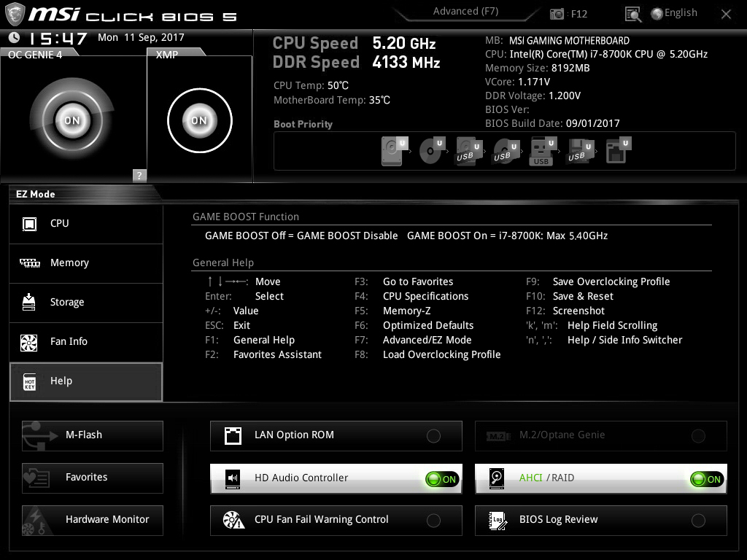The image size is (747, 560).
Task: Click 'Save Overclocking Profile' help entry
Action: coord(611,282)
